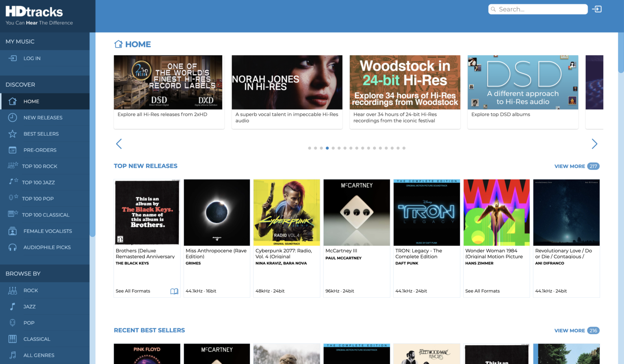Open Top 100 Rock menu item
Viewport: 624px width, 364px height.
(x=39, y=166)
